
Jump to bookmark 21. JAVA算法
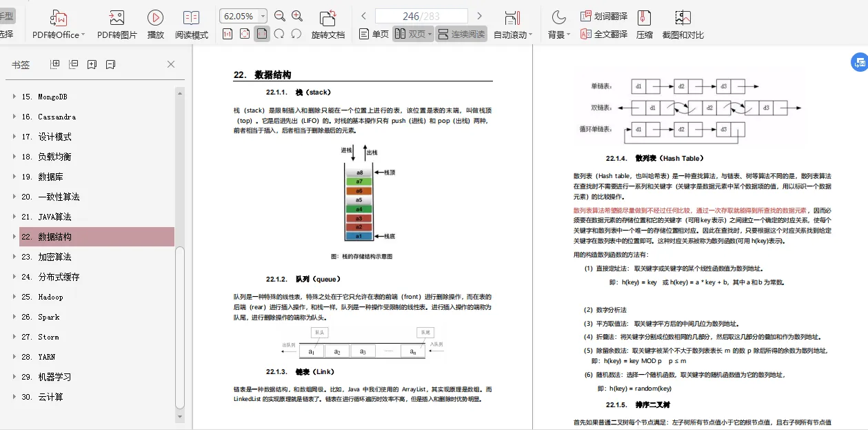point(46,217)
